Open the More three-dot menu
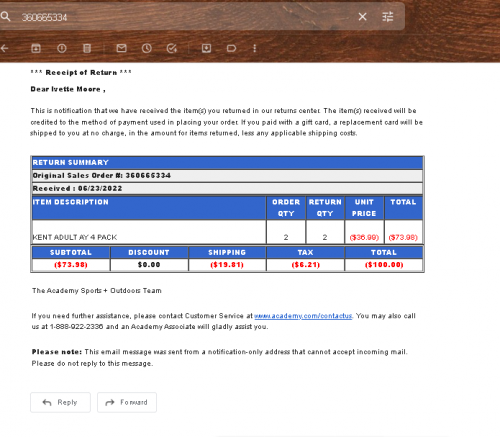The image size is (500, 437). click(255, 48)
